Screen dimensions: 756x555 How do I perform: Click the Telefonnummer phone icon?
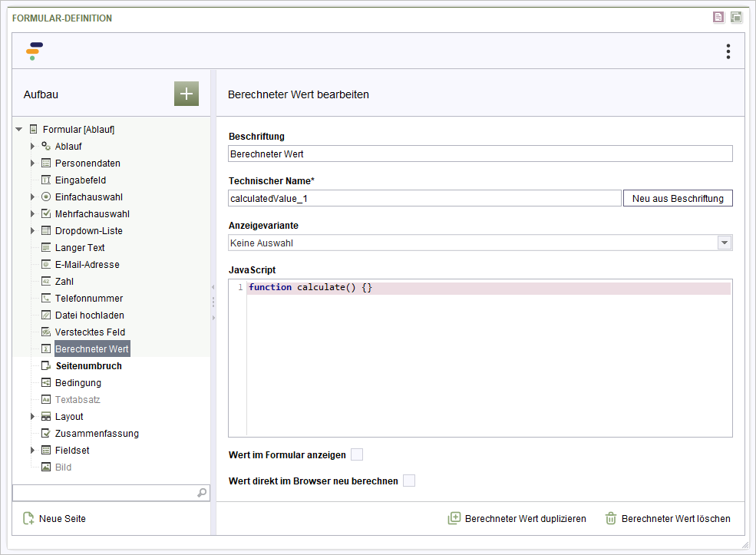[x=46, y=298]
